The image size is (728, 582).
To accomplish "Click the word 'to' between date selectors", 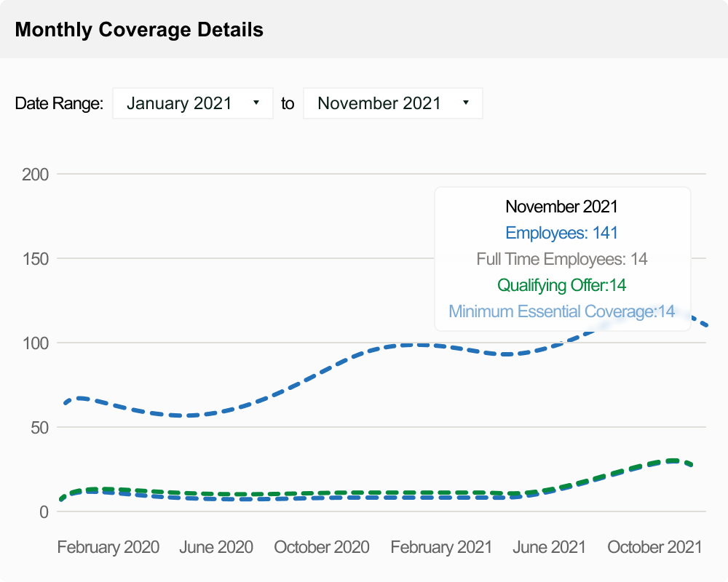I will pyautogui.click(x=288, y=103).
